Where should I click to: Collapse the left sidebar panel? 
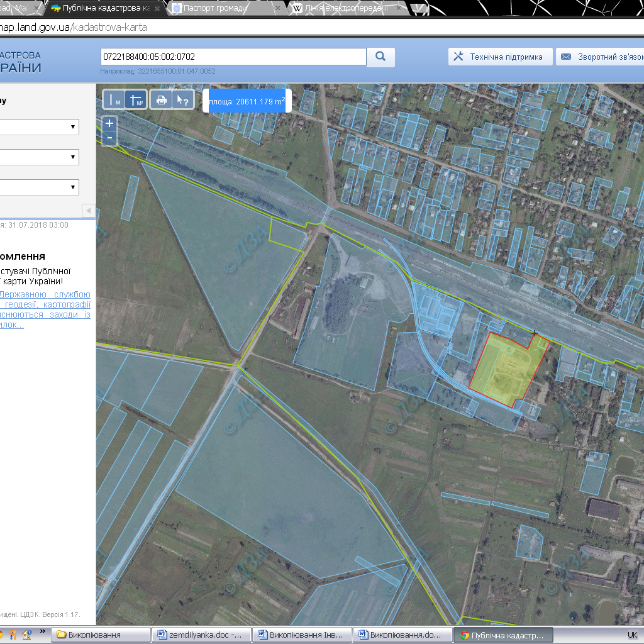coord(89,210)
